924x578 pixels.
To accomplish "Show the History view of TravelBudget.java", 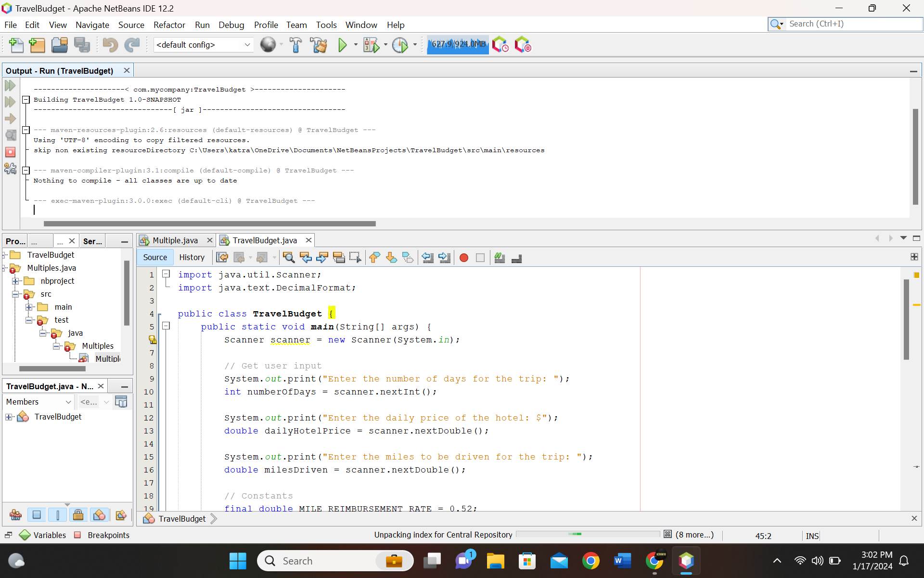I will tap(192, 257).
